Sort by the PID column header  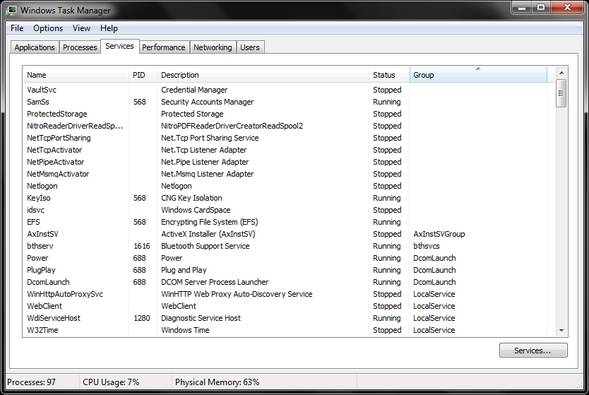(143, 75)
